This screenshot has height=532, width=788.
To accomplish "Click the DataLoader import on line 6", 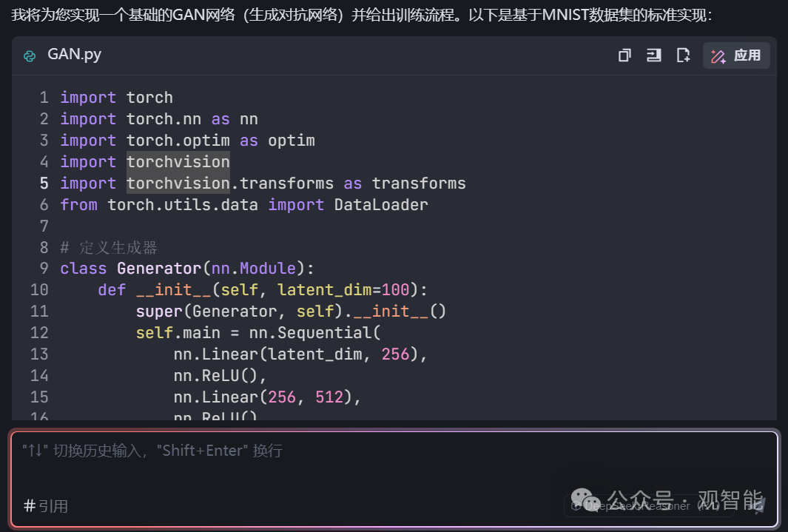I will [380, 204].
